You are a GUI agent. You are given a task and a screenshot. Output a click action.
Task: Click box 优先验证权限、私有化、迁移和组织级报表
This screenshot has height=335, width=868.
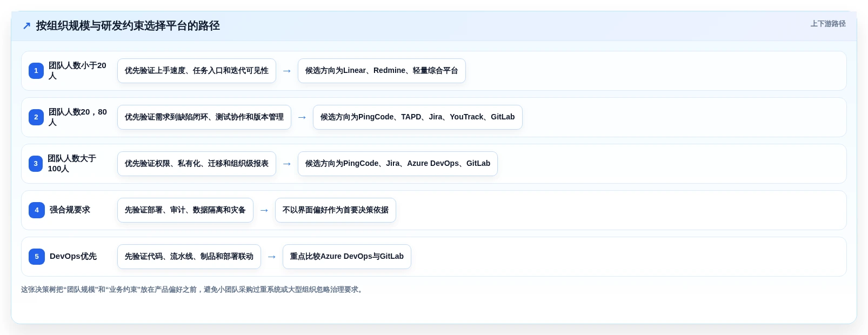(x=197, y=164)
